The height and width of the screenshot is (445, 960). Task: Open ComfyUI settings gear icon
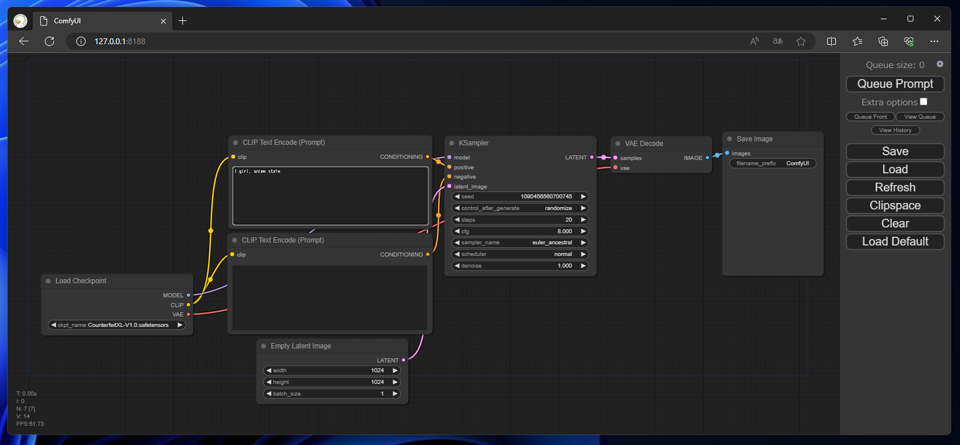click(940, 64)
